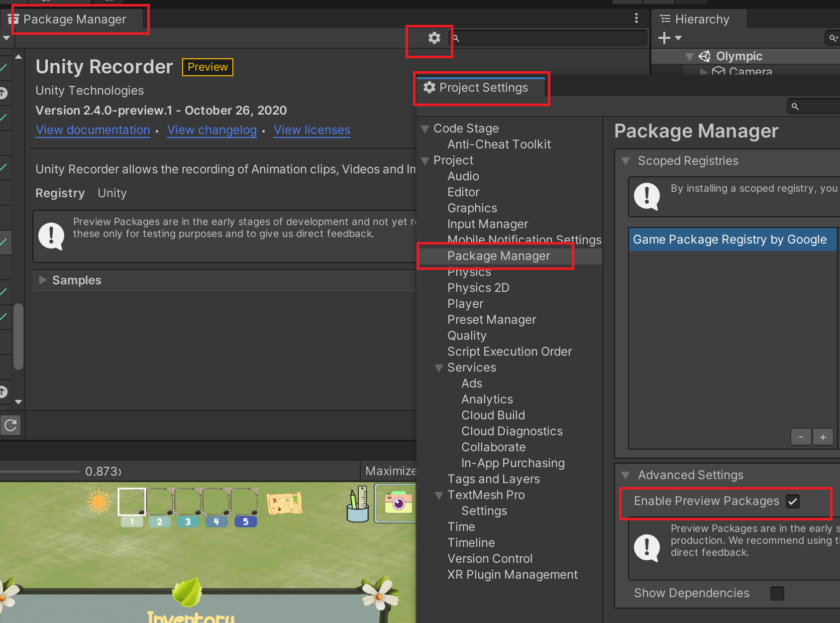Collapse the Advanced Settings section

point(626,475)
